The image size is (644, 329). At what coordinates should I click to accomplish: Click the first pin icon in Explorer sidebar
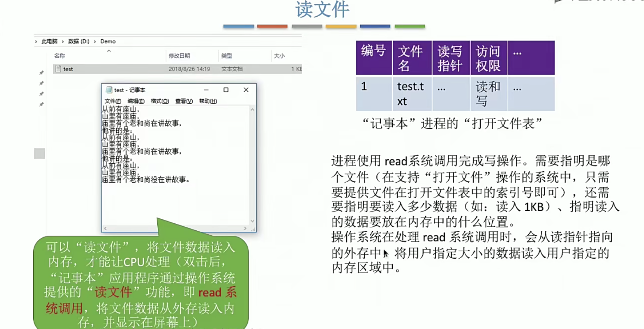click(x=41, y=73)
